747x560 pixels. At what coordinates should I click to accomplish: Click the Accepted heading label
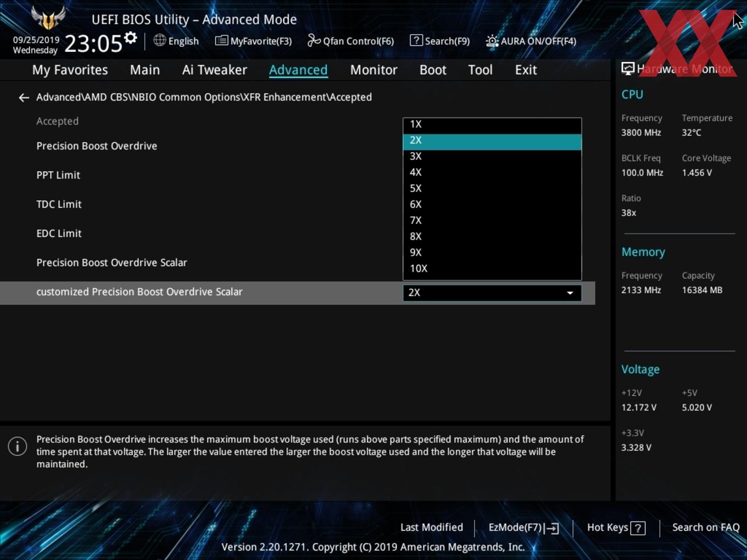pyautogui.click(x=57, y=121)
